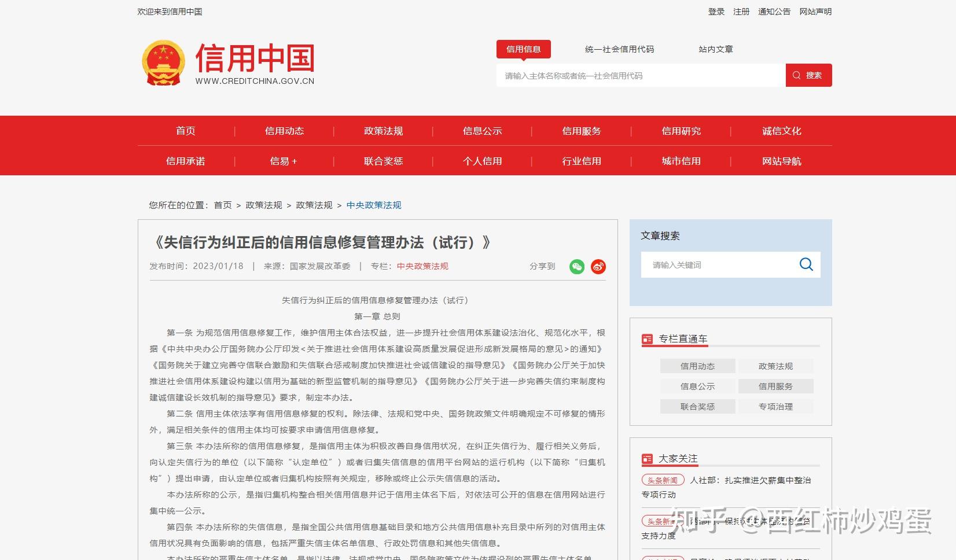The height and width of the screenshot is (560, 956).
Task: Open 专项治理 in 专栏直通车 panel
Action: coord(775,407)
